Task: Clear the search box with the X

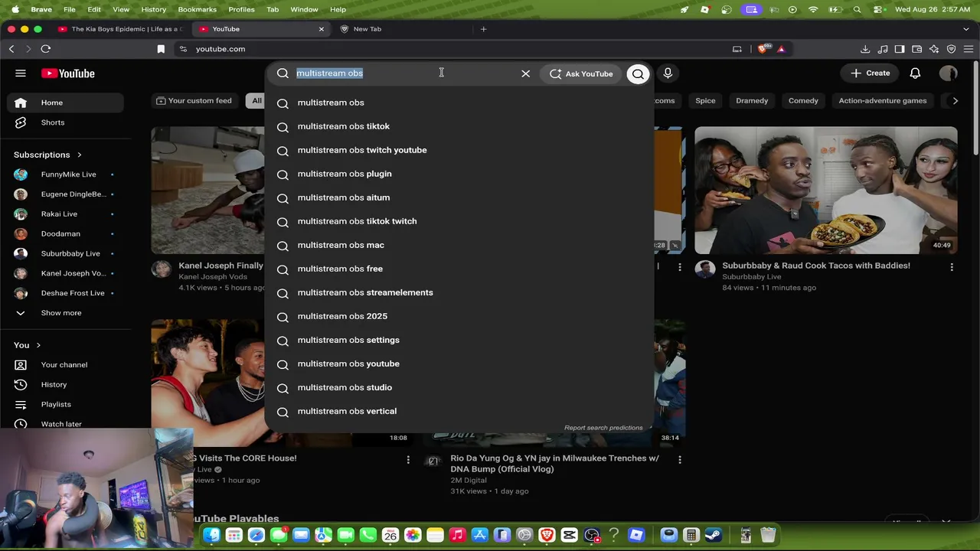Action: (x=525, y=73)
